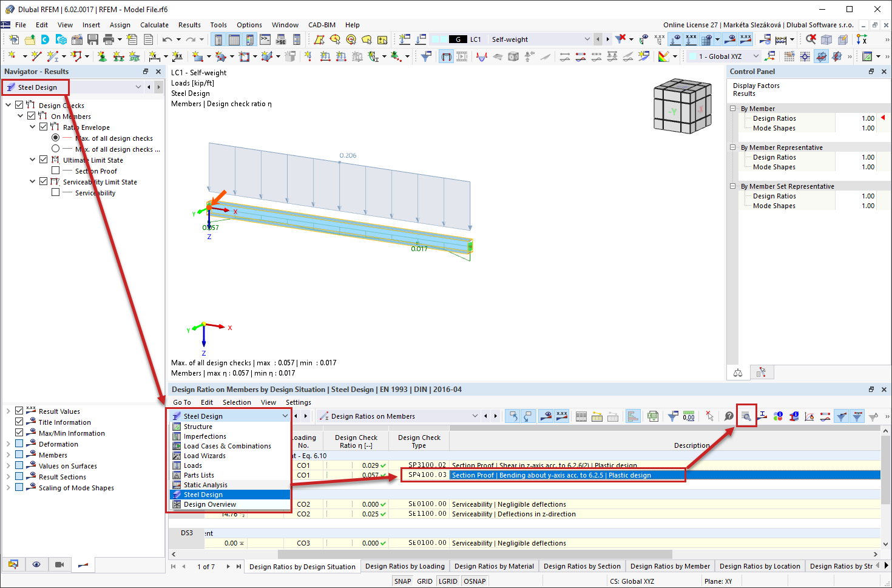Open the Export to Excel icon in table toolbar
Screen dimensions: 892x588
(x=652, y=416)
